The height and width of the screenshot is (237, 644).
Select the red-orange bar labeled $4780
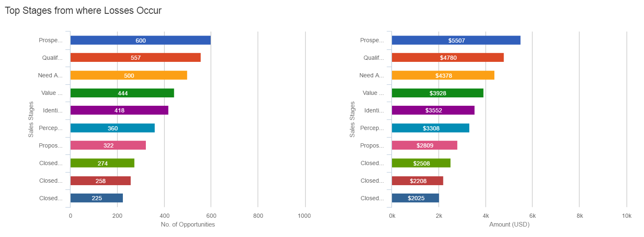tap(448, 58)
